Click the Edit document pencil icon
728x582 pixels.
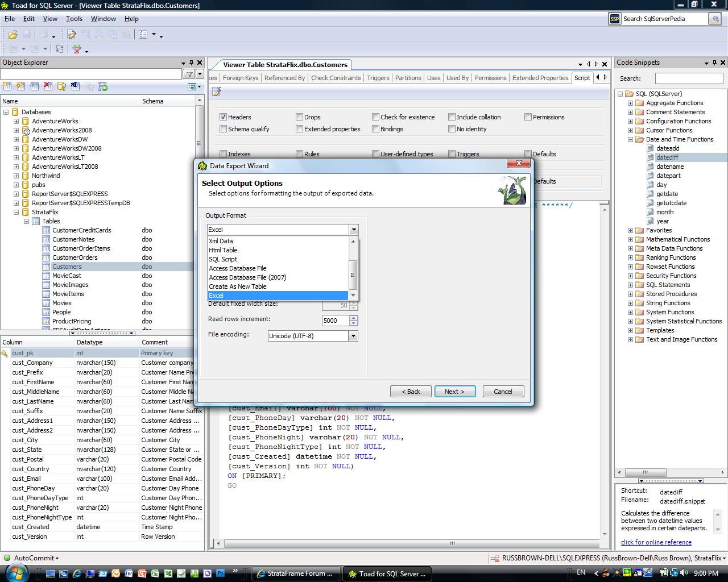point(72,35)
